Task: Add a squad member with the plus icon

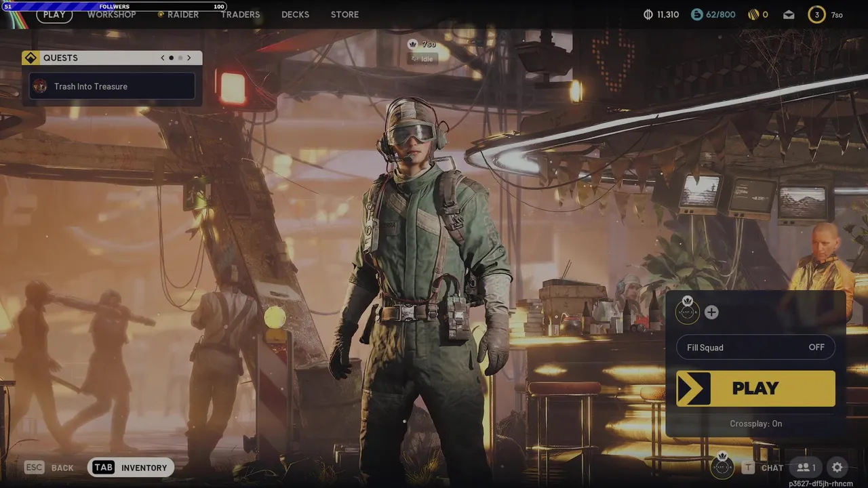Action: coord(711,312)
